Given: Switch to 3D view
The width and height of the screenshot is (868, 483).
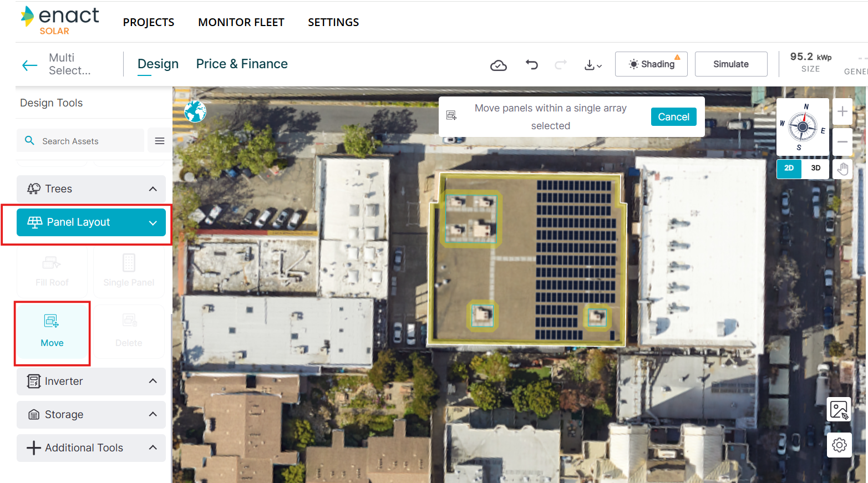Looking at the screenshot, I should [x=815, y=168].
